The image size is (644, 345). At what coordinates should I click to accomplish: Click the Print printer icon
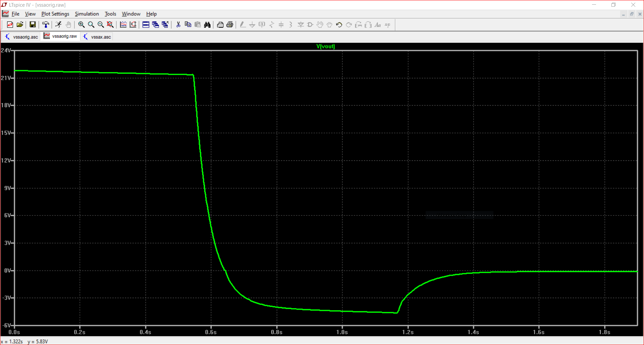(230, 25)
